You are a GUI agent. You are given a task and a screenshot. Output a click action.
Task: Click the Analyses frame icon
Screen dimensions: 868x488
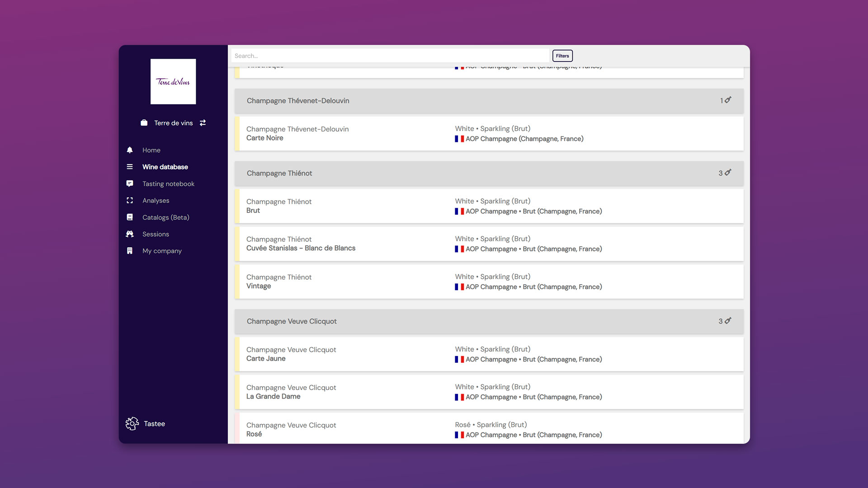[130, 200]
